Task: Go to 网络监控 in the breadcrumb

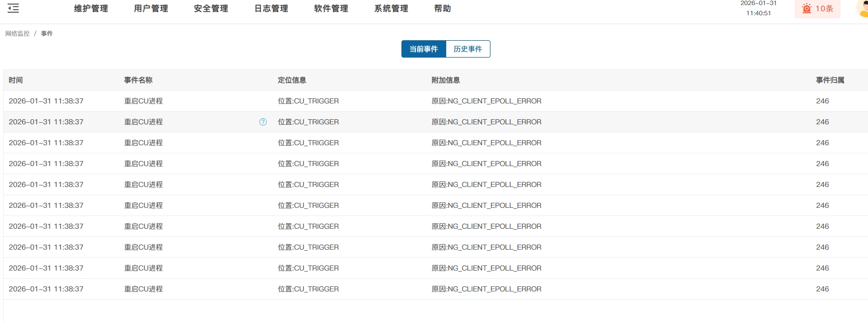Action: (17, 34)
